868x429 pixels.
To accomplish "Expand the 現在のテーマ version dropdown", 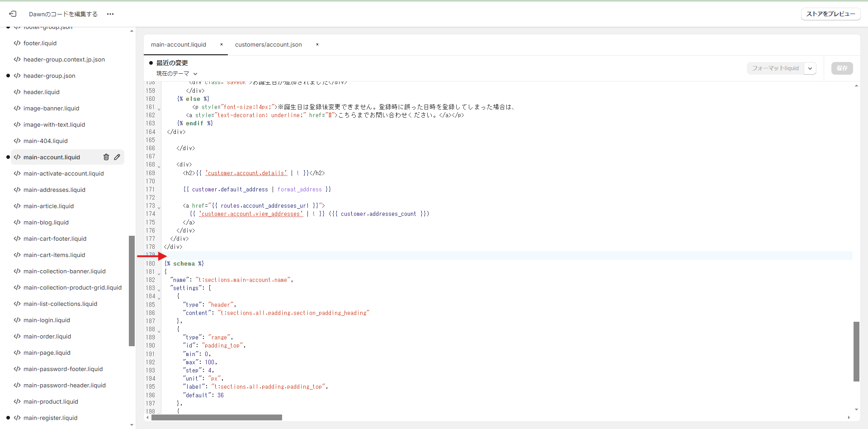I will tap(177, 73).
